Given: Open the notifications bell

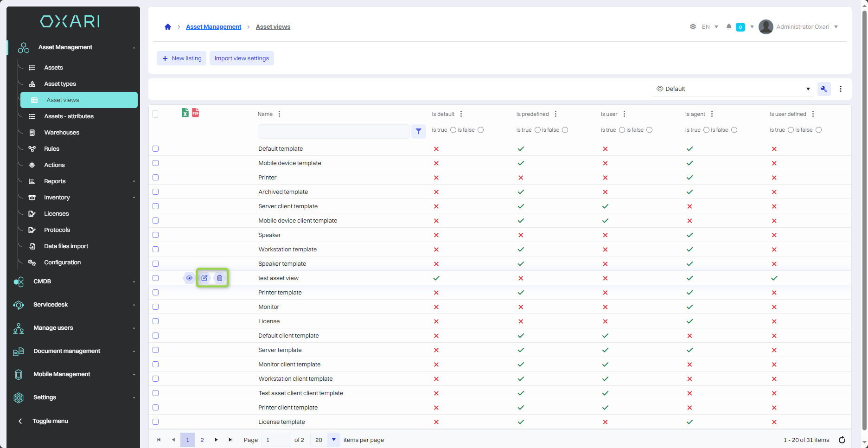Looking at the screenshot, I should coord(729,27).
